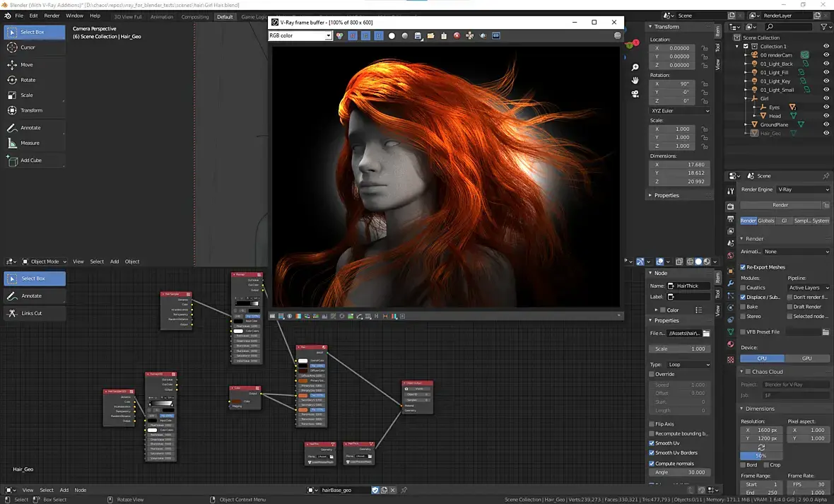Select the Links Cut tool in node editor

pos(31,313)
